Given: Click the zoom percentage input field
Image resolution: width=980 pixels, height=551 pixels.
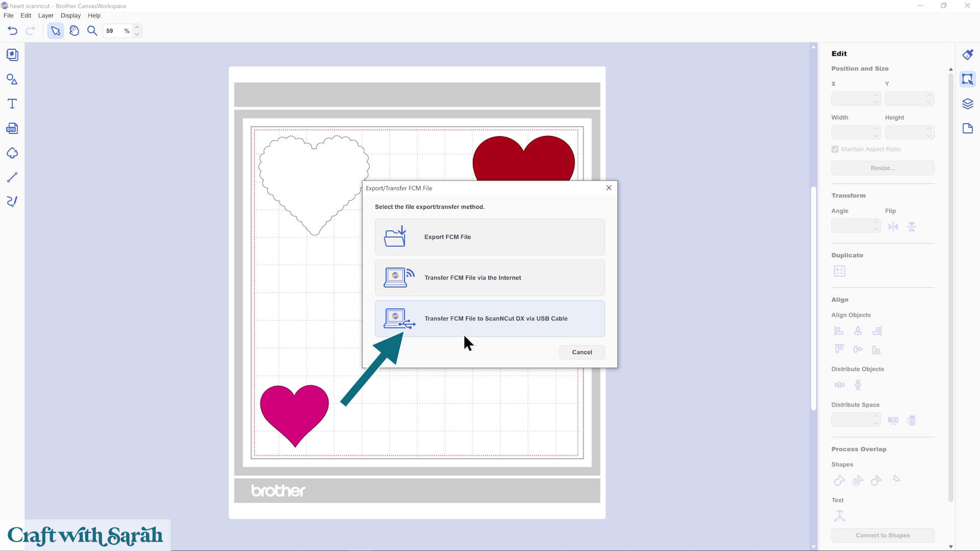Looking at the screenshot, I should pyautogui.click(x=113, y=31).
